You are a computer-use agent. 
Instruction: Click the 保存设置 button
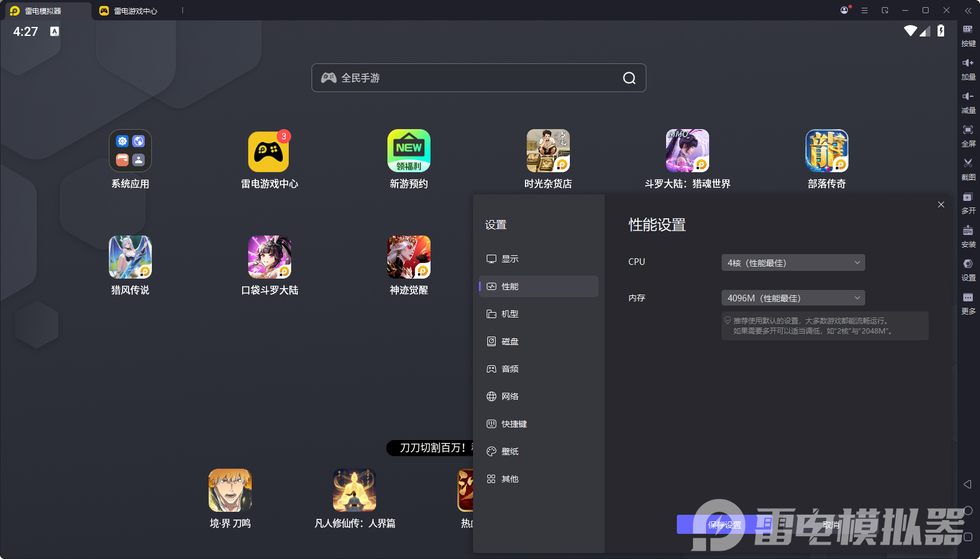(x=724, y=524)
